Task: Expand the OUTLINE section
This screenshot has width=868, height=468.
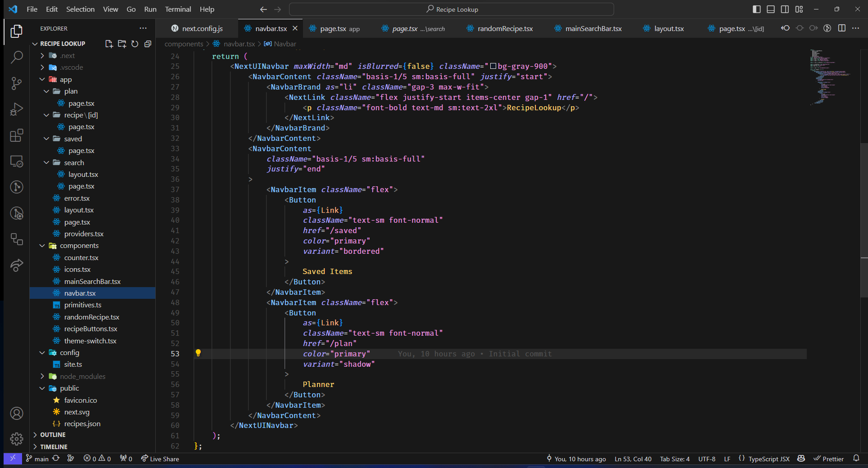Action: [53, 435]
